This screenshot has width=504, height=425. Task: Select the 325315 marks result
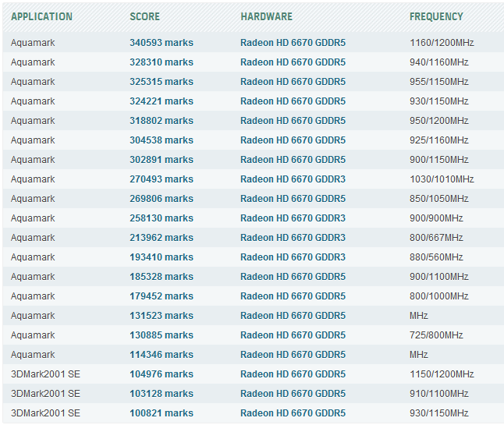161,82
